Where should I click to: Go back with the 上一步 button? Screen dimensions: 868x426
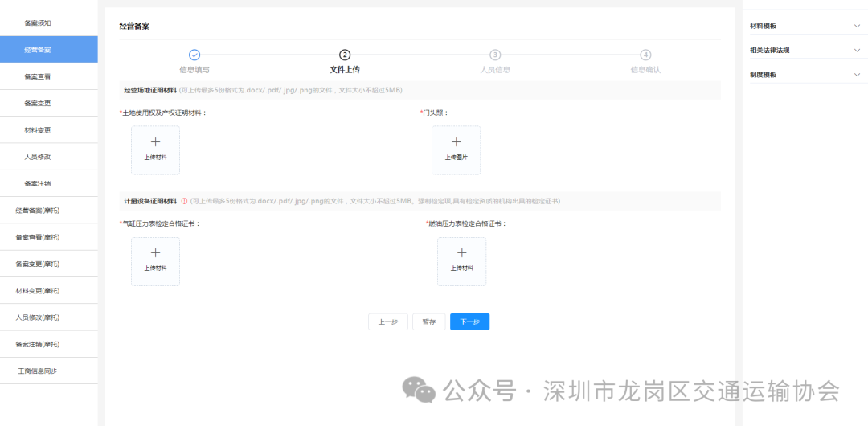coord(388,322)
